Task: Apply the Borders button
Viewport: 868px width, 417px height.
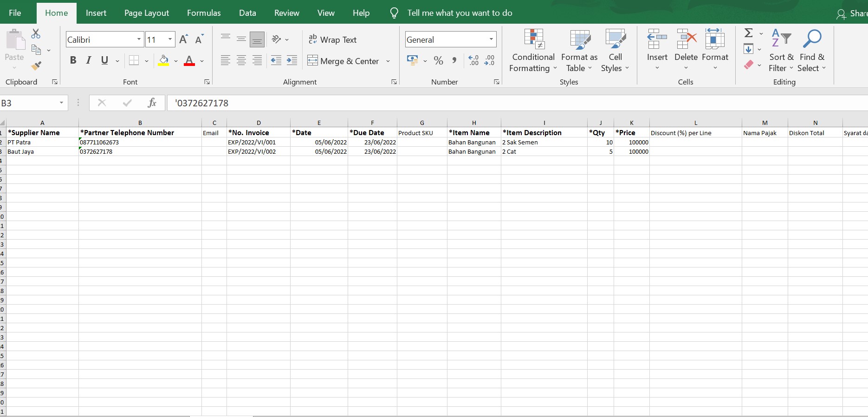Action: tap(134, 60)
